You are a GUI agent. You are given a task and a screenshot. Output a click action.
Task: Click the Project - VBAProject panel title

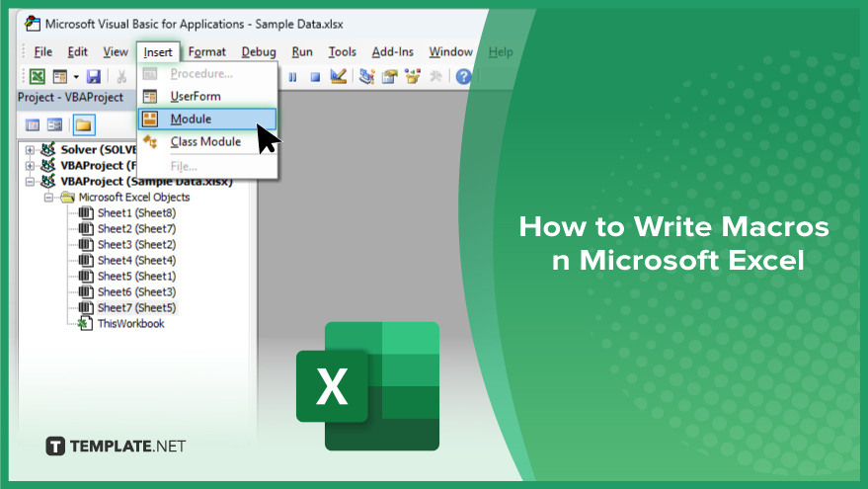click(70, 98)
